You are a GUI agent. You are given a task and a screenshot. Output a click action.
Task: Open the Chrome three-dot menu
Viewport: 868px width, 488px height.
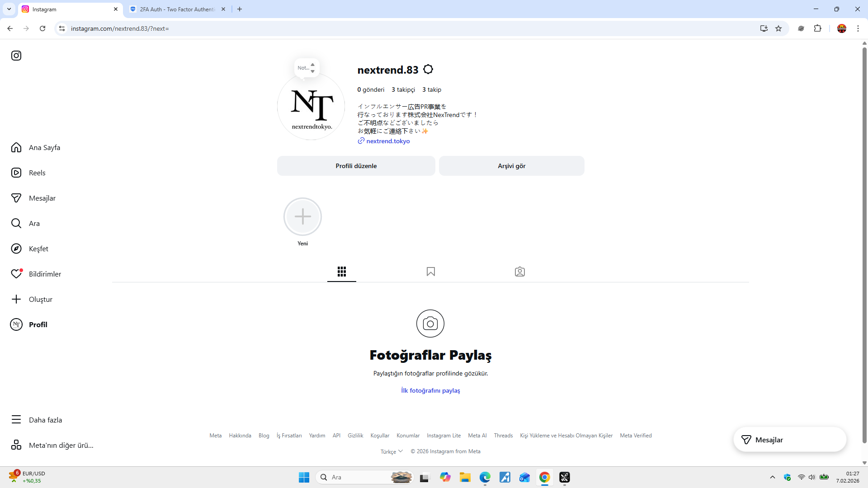858,28
